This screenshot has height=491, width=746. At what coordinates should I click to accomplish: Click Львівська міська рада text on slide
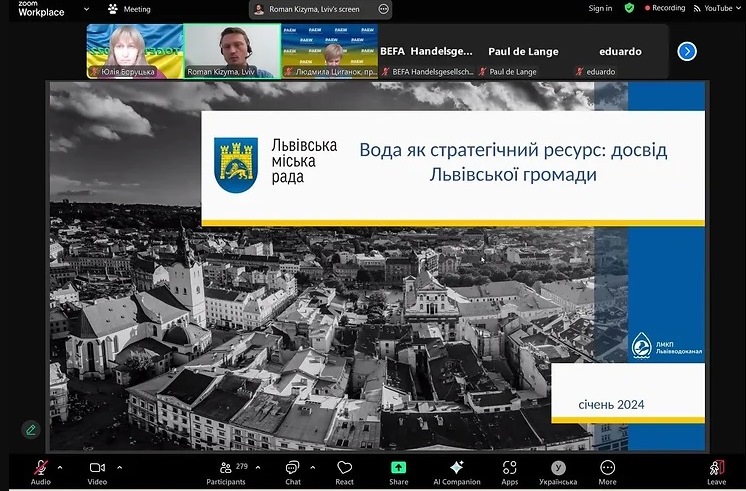tap(304, 161)
